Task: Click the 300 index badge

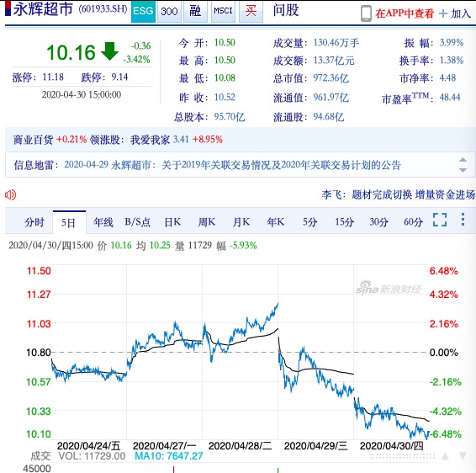Action: pos(169,12)
